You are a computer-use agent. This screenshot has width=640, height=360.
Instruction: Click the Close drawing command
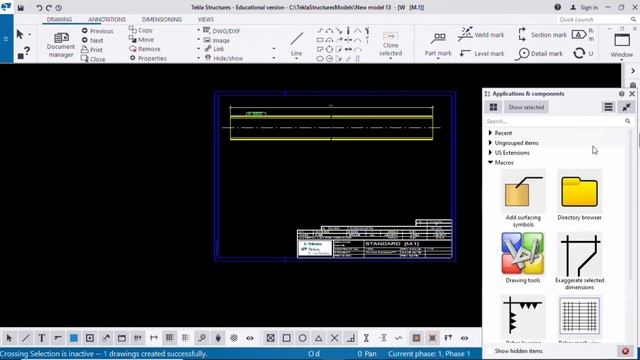93,59
